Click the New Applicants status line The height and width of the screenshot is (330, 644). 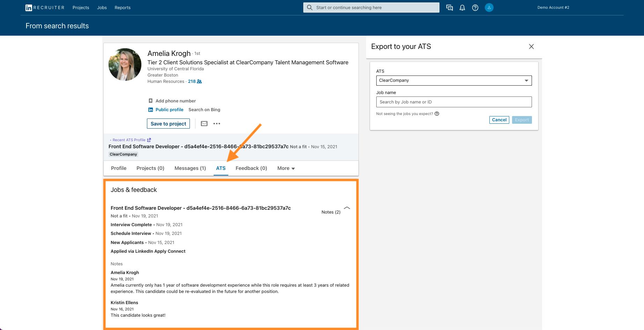click(x=142, y=243)
